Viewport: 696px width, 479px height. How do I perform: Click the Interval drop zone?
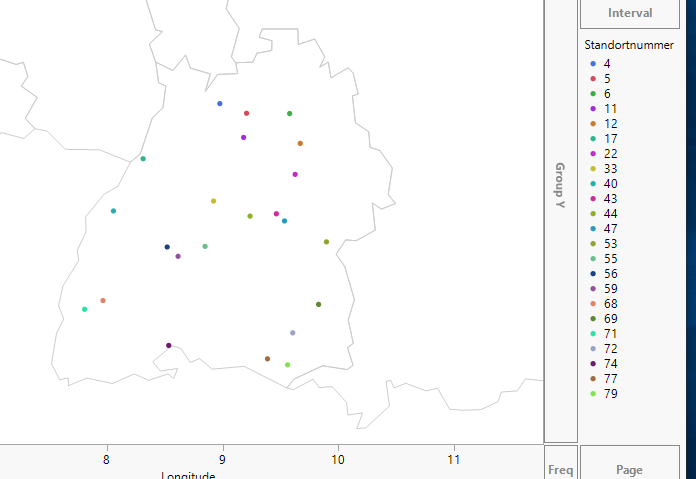(x=629, y=13)
